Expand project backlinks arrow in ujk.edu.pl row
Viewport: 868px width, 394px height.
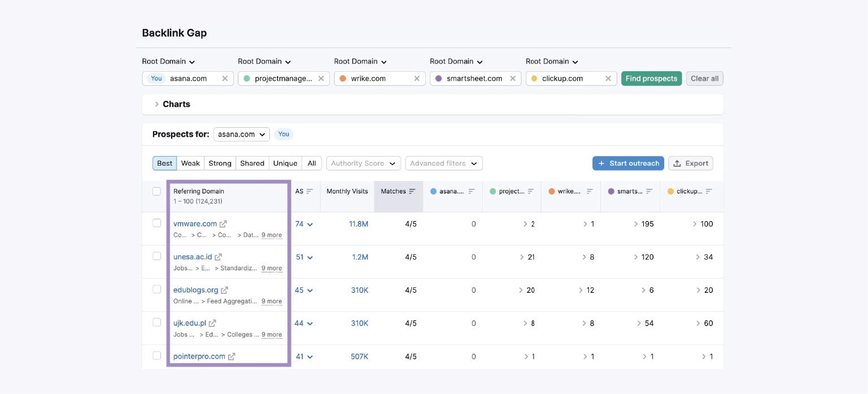[526, 323]
